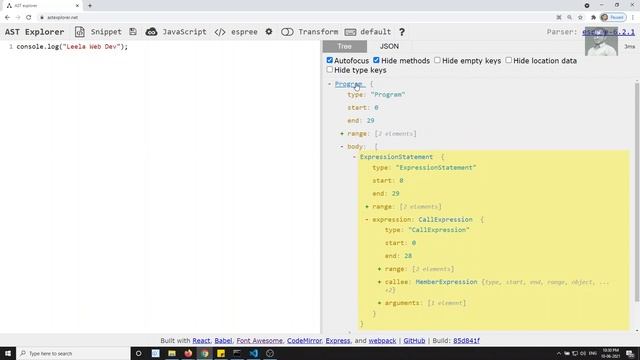Open parser settings gear icon
The width and height of the screenshot is (640, 360).
pos(269,31)
